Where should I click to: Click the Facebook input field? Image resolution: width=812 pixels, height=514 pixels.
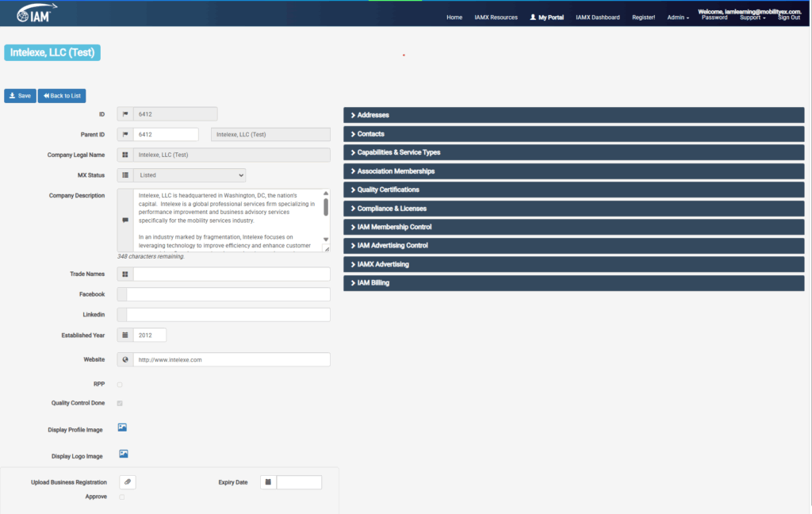click(228, 294)
